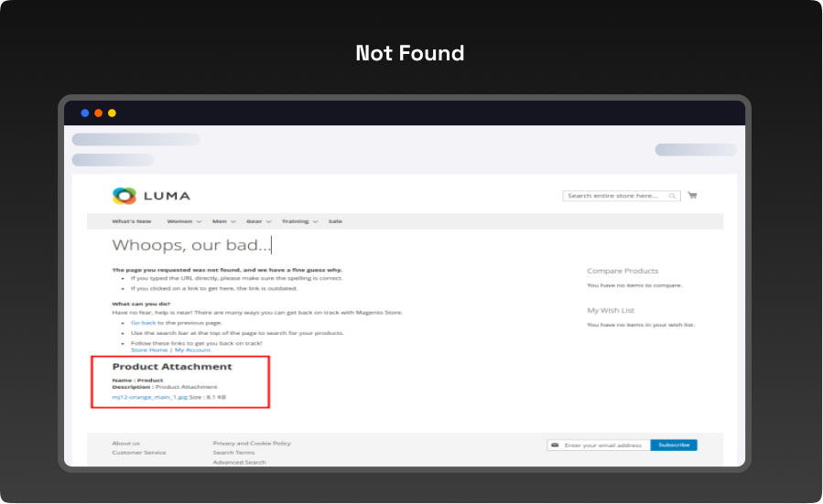The width and height of the screenshot is (823, 504).
Task: Click the envelope icon in newsletter field
Action: tap(554, 445)
